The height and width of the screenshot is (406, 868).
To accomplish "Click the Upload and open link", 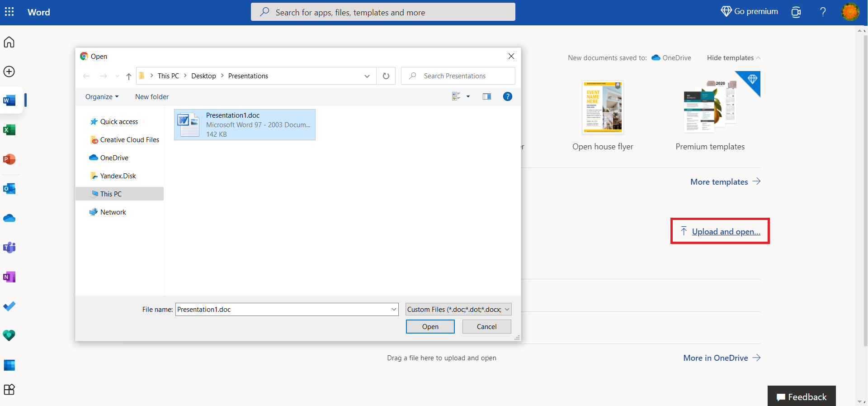I will [726, 232].
